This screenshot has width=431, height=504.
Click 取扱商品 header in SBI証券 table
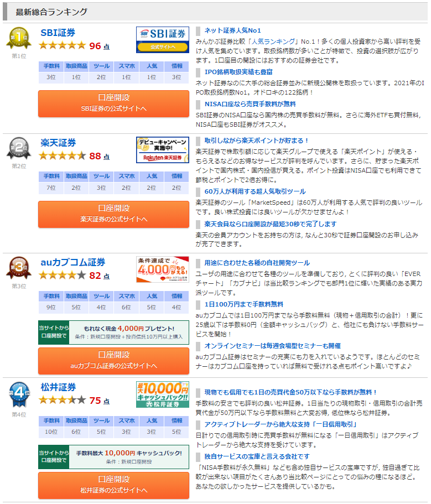tap(76, 66)
